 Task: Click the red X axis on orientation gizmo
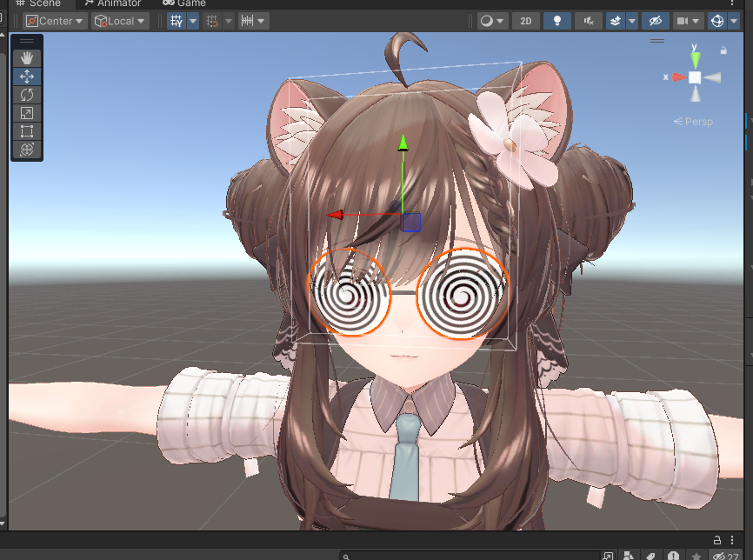pos(679,77)
